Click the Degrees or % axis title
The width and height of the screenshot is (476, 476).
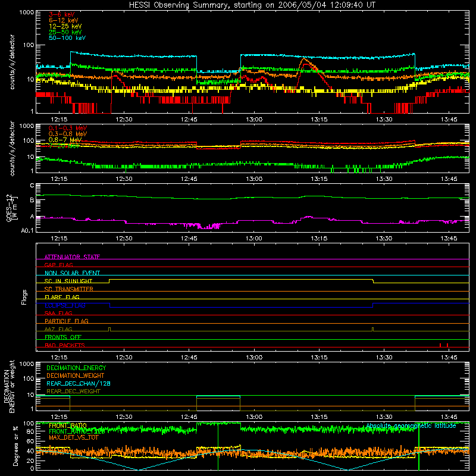click(x=16, y=446)
